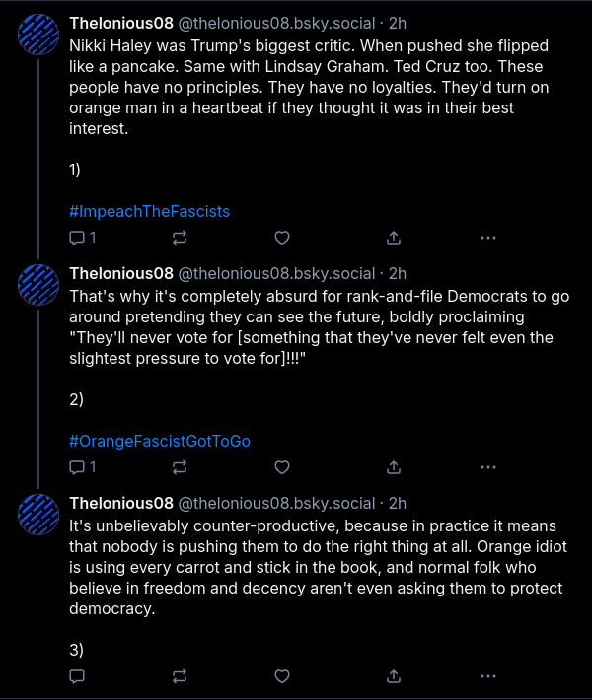Repost the first post in the thread
Viewport: 592px width, 700px height.
click(x=180, y=238)
